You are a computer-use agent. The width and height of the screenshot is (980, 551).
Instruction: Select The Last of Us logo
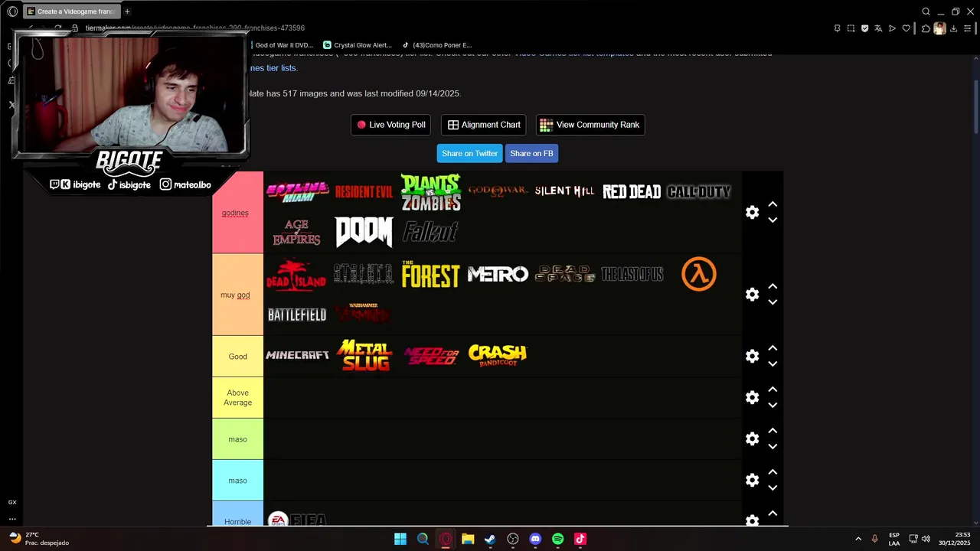coord(632,274)
